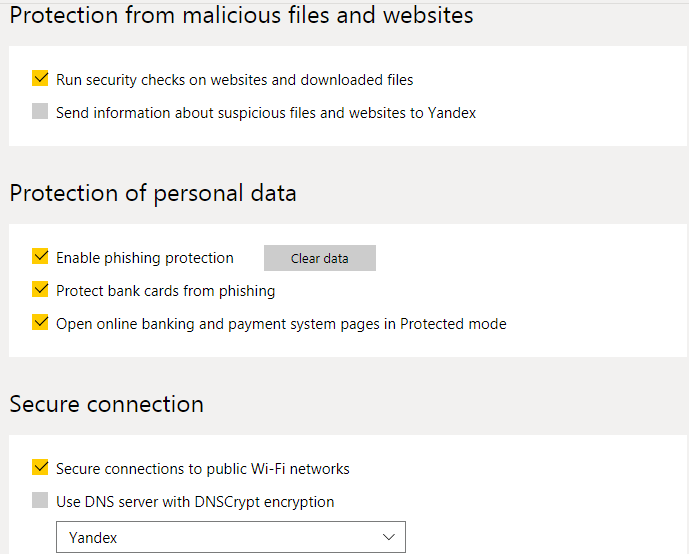Toggle the public Wi-Fi secure connections checkbox

pos(40,468)
